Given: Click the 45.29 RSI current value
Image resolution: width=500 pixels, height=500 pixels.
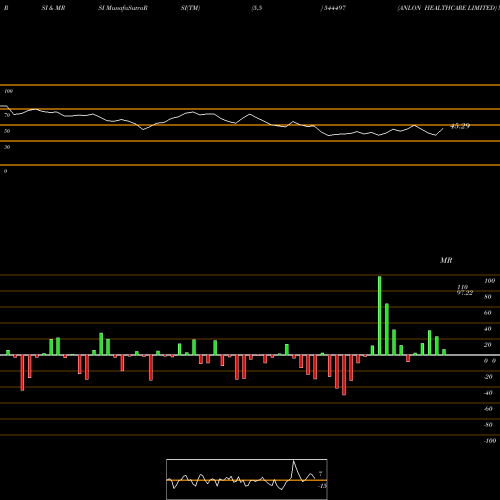Looking at the screenshot, I should [x=460, y=126].
